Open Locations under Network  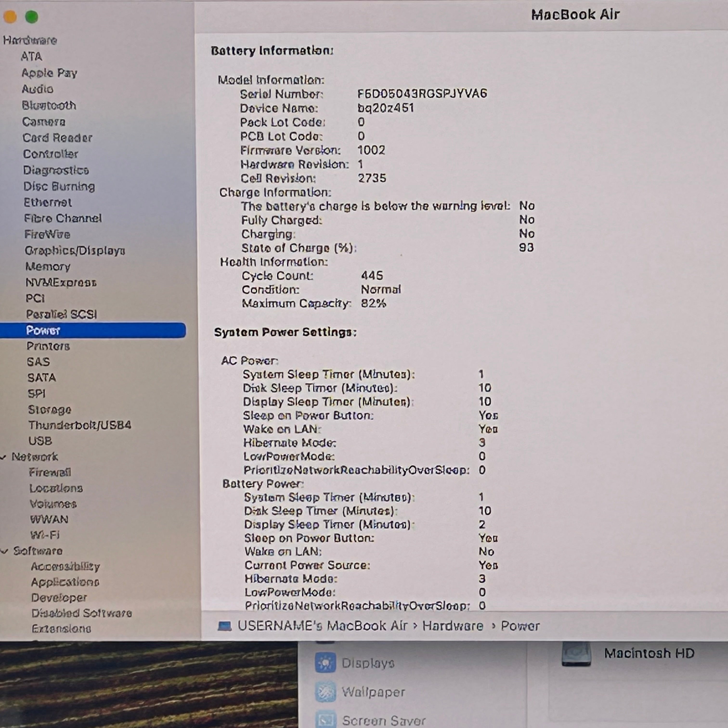pyautogui.click(x=56, y=488)
